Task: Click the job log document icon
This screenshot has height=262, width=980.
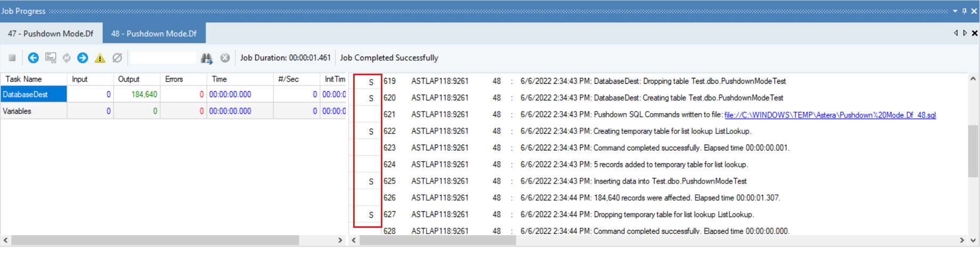Action: pos(51,58)
